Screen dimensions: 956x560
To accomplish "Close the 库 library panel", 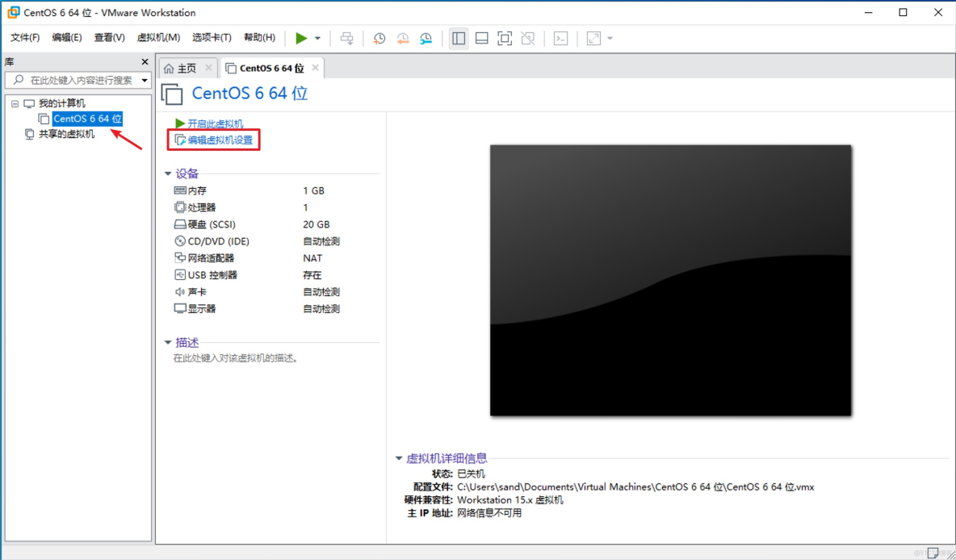I will (x=145, y=61).
